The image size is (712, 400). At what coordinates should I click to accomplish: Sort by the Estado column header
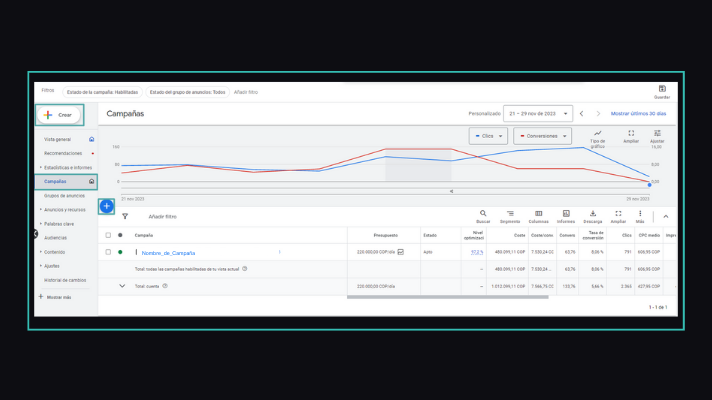click(430, 235)
